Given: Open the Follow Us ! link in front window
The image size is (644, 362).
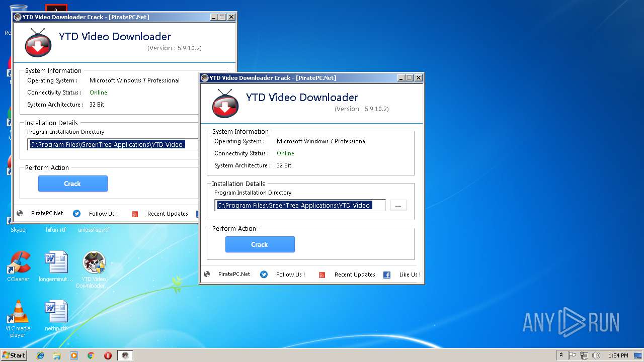Looking at the screenshot, I should pyautogui.click(x=290, y=275).
